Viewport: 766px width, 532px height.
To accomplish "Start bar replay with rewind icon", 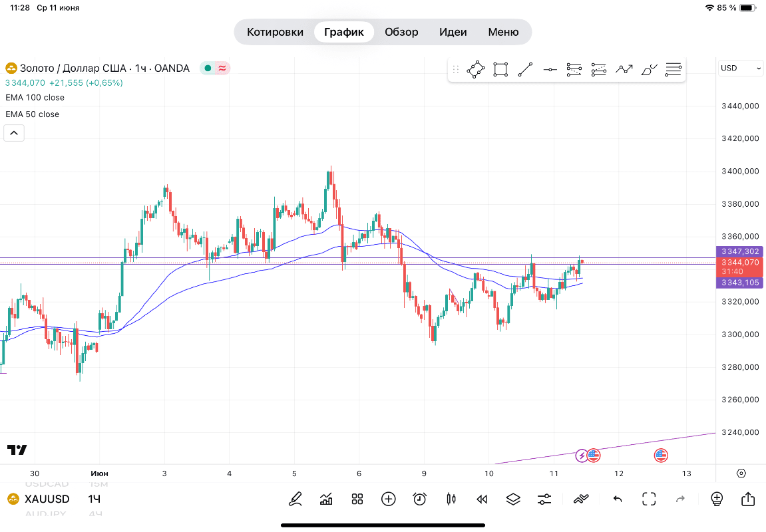I will point(482,499).
